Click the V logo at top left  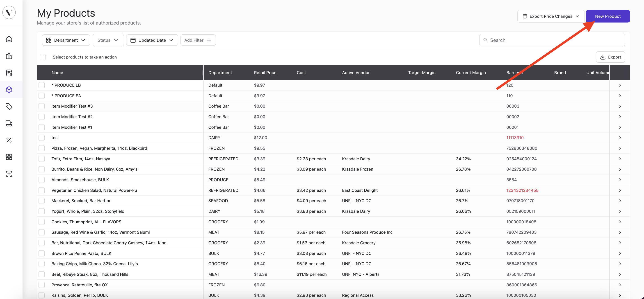click(9, 12)
